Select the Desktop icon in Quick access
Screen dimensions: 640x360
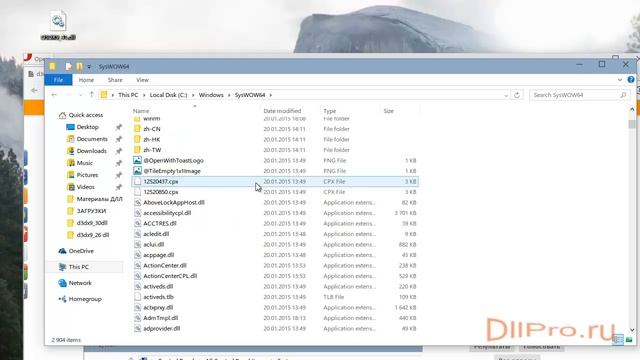(x=70, y=127)
